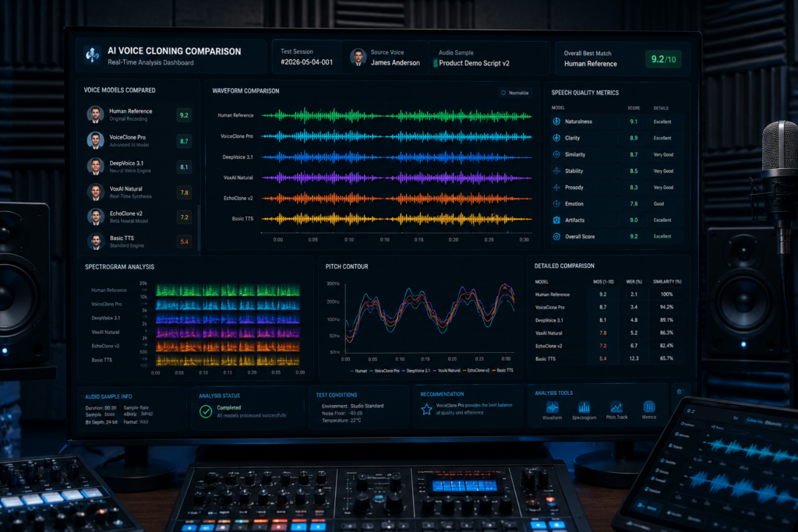
Task: Click the Human Reference green spectrogram row
Action: pyautogui.click(x=228, y=291)
